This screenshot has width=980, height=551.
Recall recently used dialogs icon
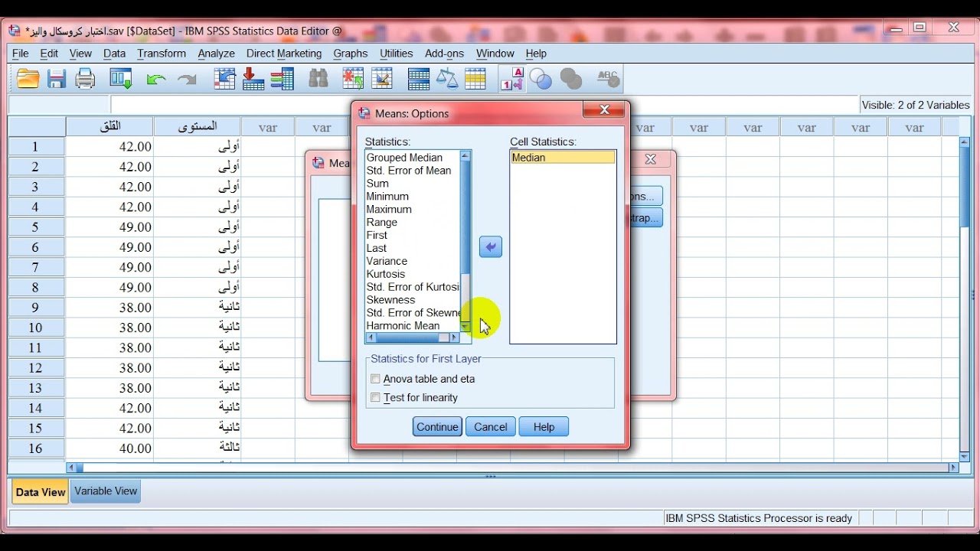(121, 79)
